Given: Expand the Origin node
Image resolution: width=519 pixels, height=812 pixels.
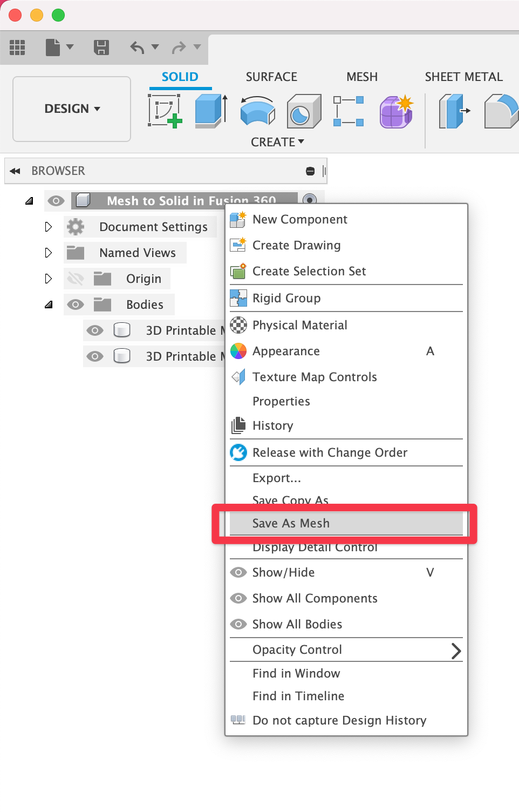Looking at the screenshot, I should [x=49, y=279].
